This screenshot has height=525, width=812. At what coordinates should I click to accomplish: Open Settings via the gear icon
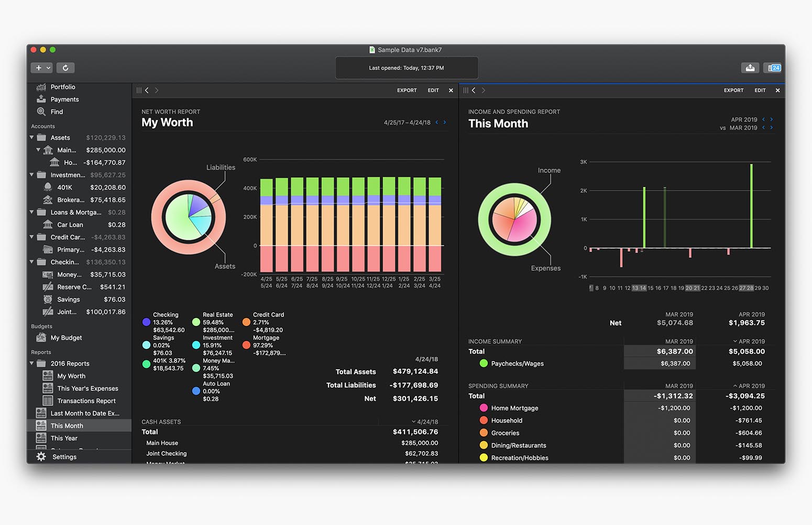pyautogui.click(x=41, y=457)
